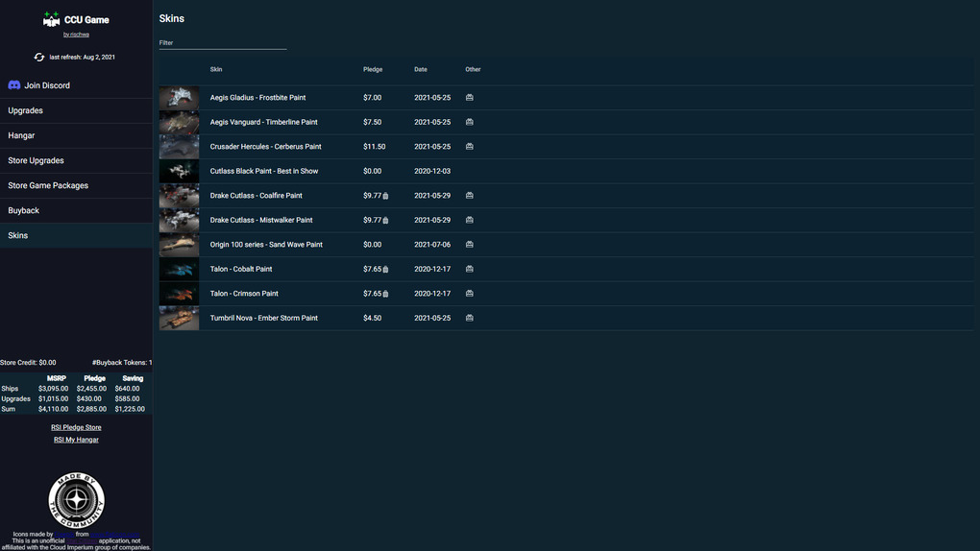Click the Filter text field
This screenshot has width=980, height=551.
coord(223,42)
